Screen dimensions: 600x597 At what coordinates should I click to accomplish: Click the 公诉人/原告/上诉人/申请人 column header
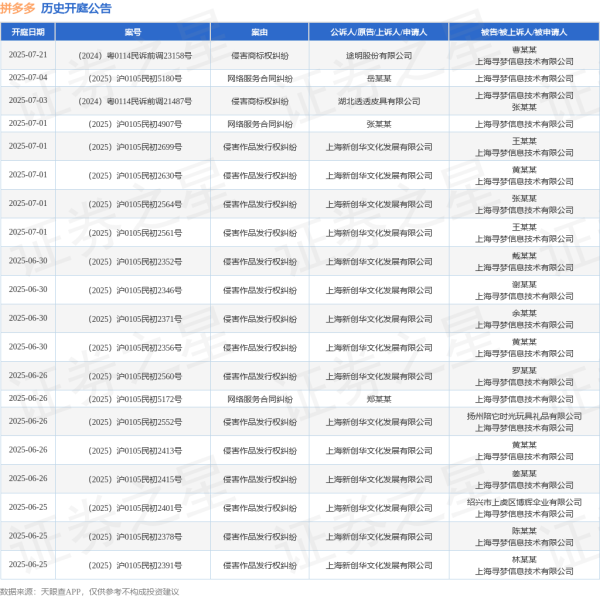pos(379,32)
